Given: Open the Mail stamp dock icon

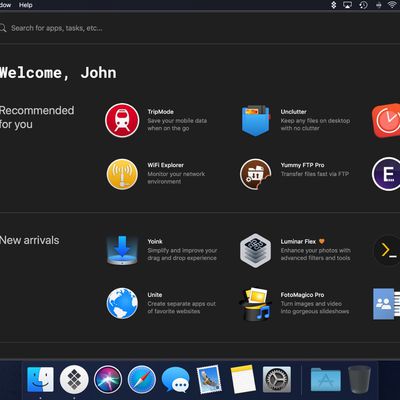Looking at the screenshot, I should pyautogui.click(x=209, y=379).
